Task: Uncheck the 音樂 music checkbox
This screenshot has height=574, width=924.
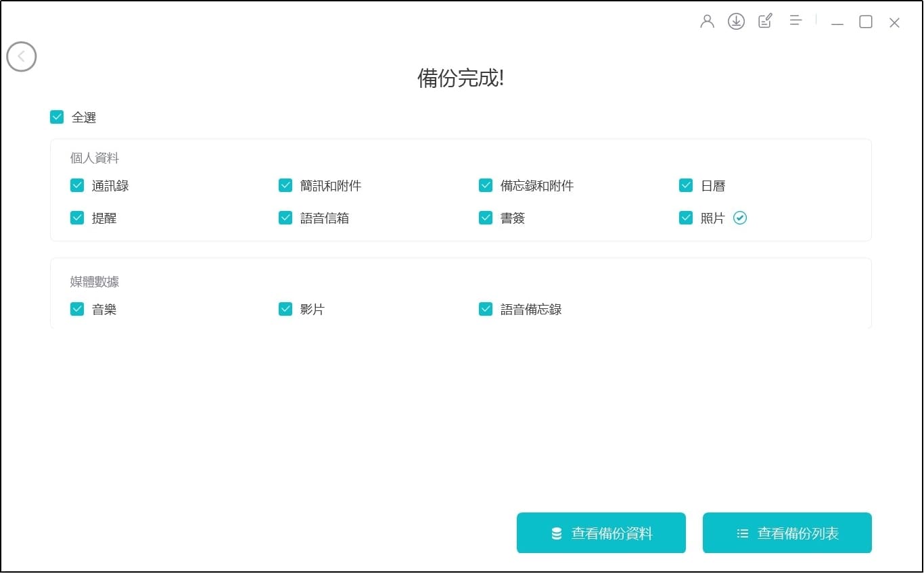Action: tap(77, 308)
